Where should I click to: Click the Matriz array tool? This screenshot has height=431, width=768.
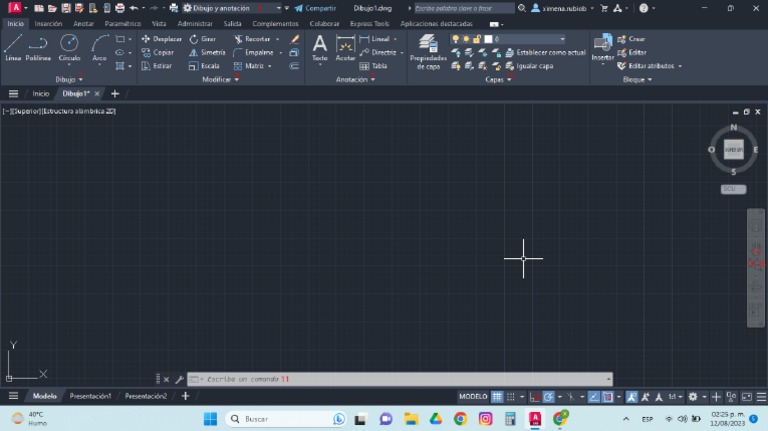249,66
